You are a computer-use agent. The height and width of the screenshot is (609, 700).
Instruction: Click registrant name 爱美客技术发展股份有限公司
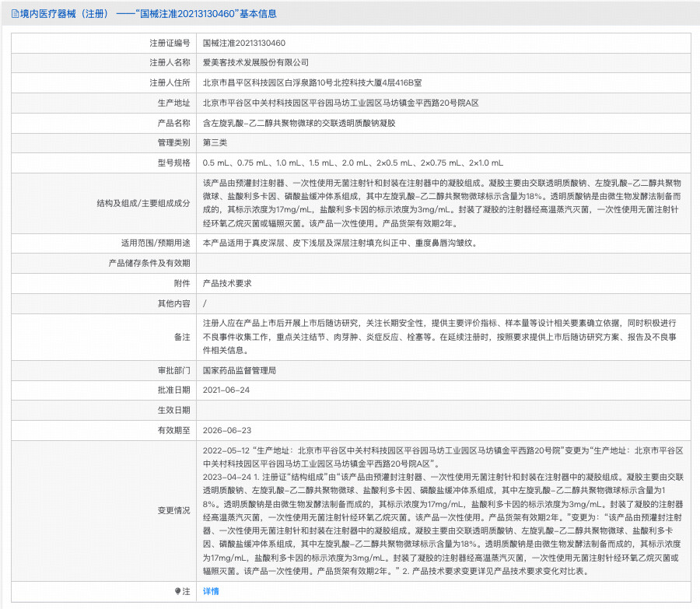pos(256,62)
